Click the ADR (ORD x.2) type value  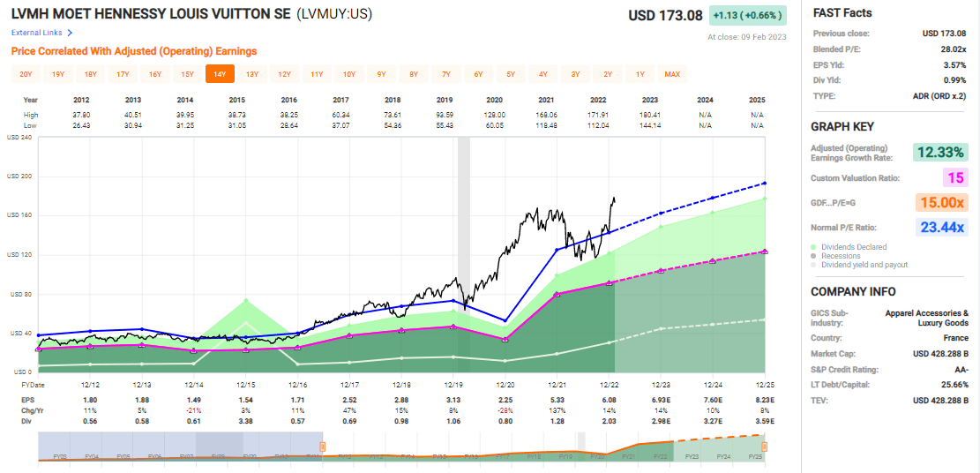pyautogui.click(x=939, y=96)
